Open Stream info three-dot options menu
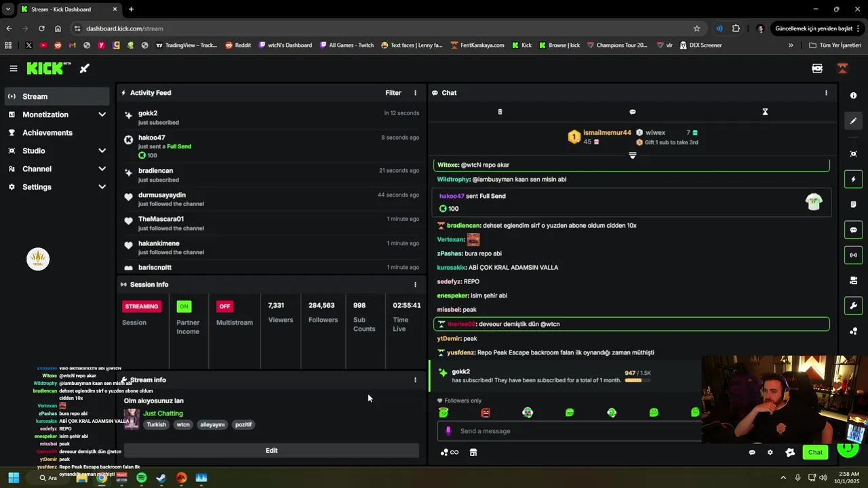Viewport: 868px width, 488px height. [x=416, y=380]
